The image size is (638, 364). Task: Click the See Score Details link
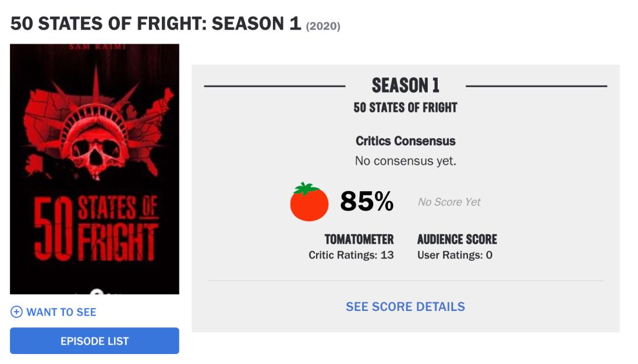point(405,307)
